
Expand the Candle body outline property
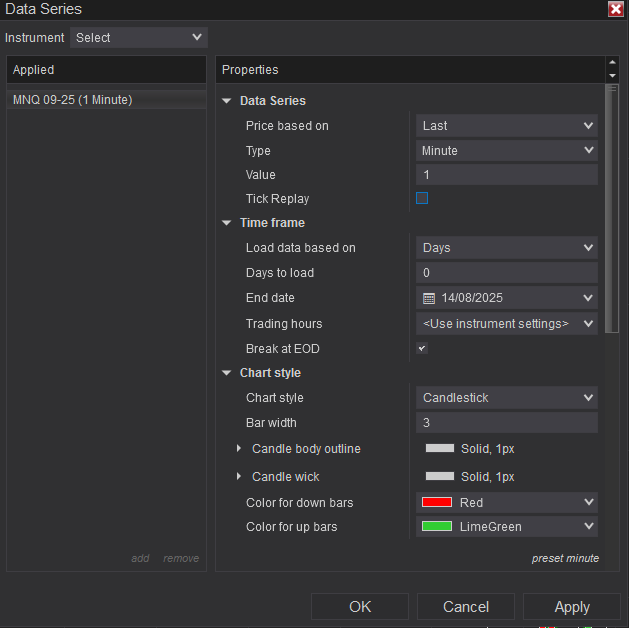(x=239, y=448)
